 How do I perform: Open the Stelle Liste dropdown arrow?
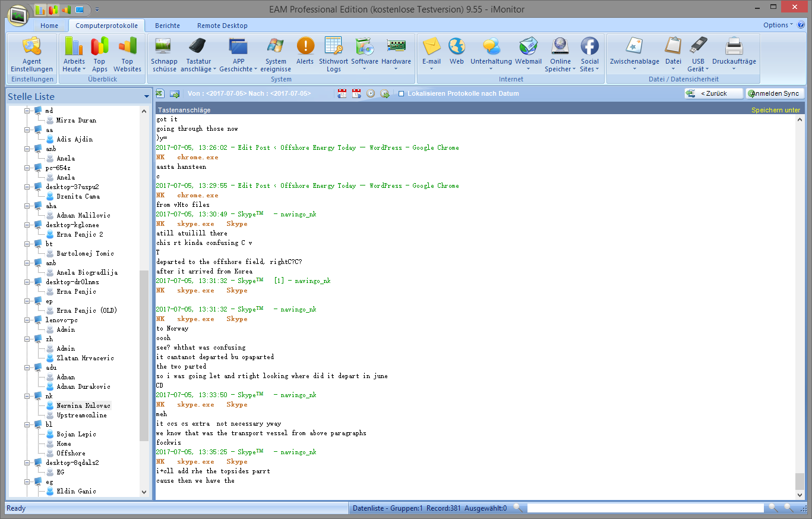(x=146, y=97)
